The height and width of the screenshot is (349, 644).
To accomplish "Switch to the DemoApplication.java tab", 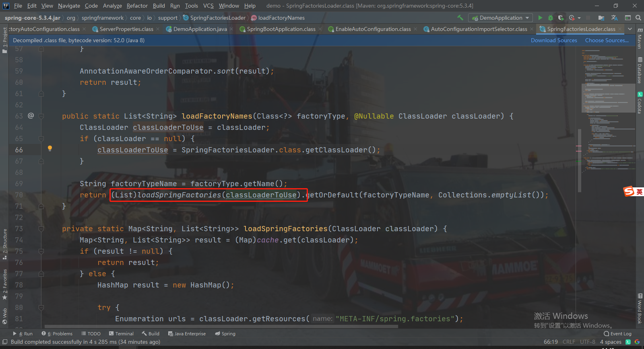I will point(200,29).
